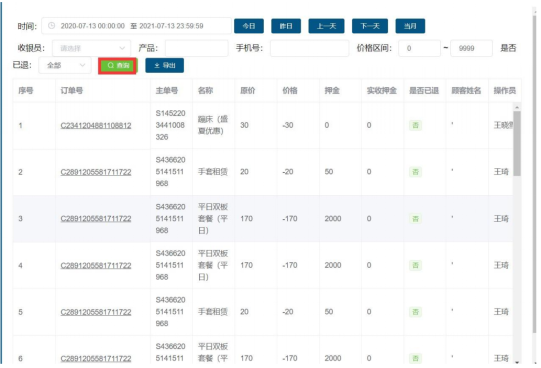The image size is (541, 368).
Task: Open the 已退 refunded status dropdown
Action: 65,66
